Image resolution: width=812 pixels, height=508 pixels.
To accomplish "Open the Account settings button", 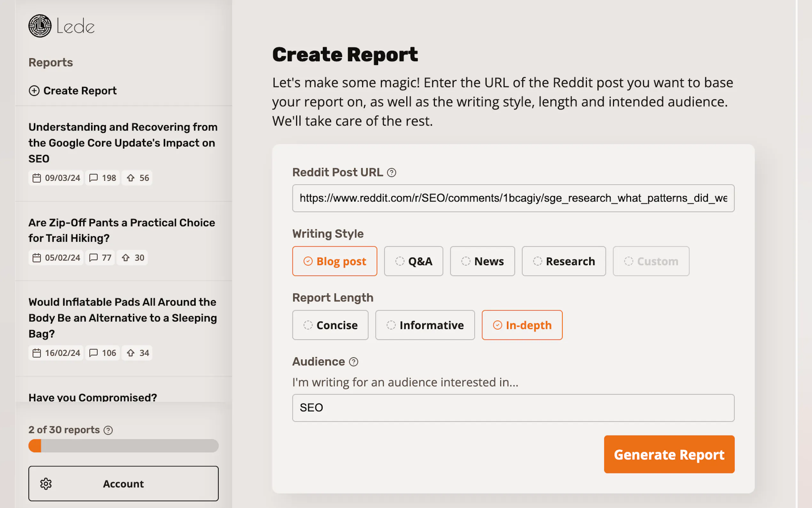I will tap(123, 484).
